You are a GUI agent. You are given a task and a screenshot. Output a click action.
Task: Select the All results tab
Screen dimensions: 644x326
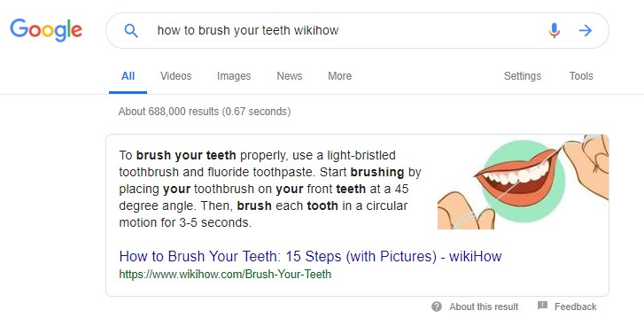[x=128, y=76]
